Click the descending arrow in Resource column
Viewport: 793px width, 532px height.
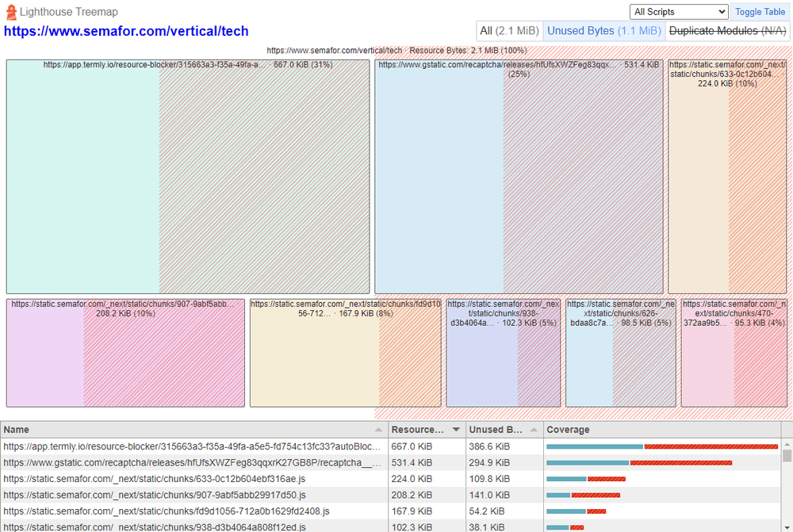click(x=456, y=430)
